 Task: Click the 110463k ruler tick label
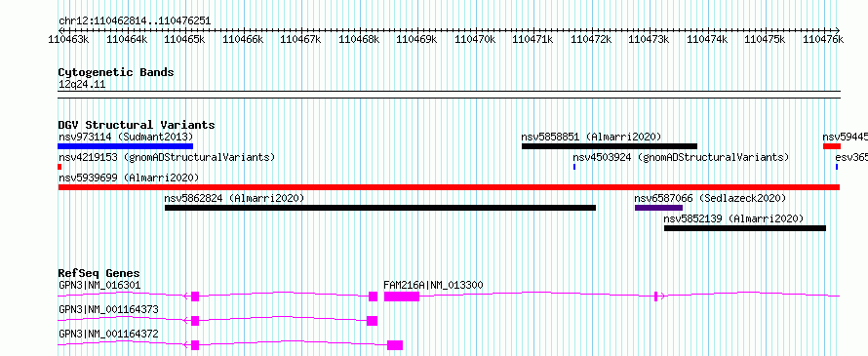(68, 39)
